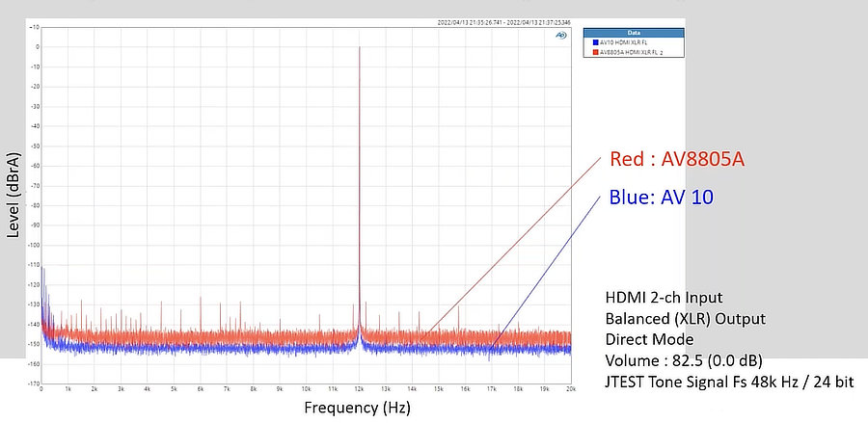Click the AP logo icon in graph
The width and height of the screenshot is (868, 423).
560,36
